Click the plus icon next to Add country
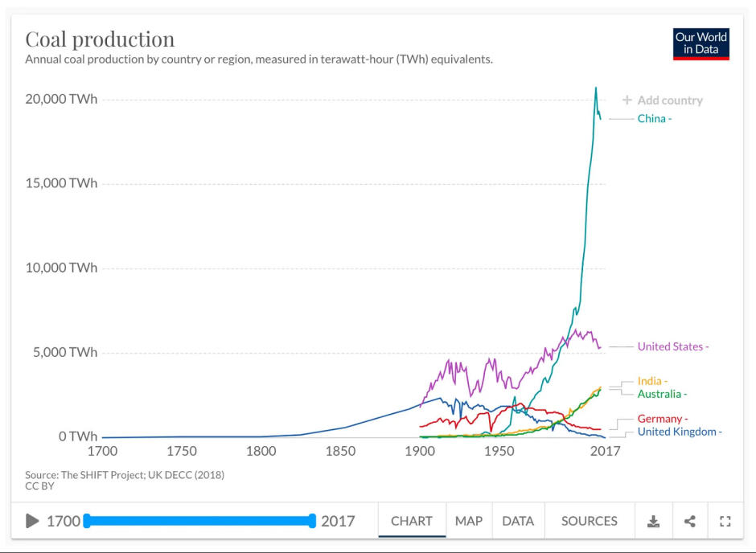756x553 pixels. pos(627,100)
